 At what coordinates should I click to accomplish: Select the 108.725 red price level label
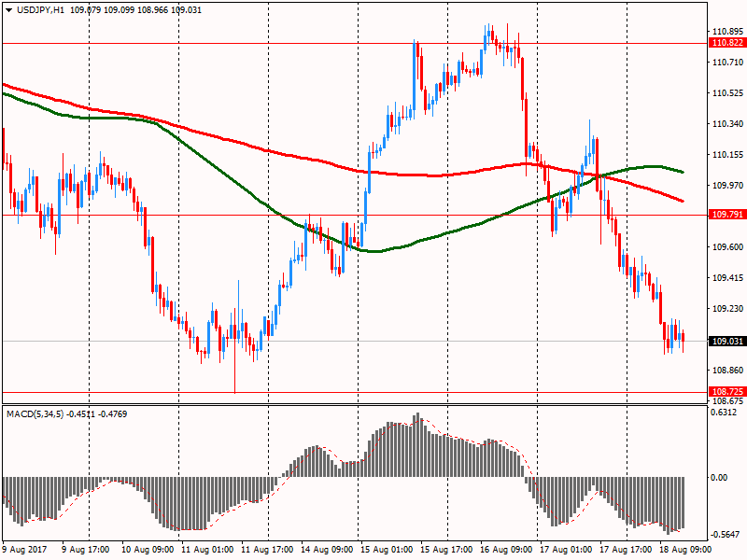[727, 392]
